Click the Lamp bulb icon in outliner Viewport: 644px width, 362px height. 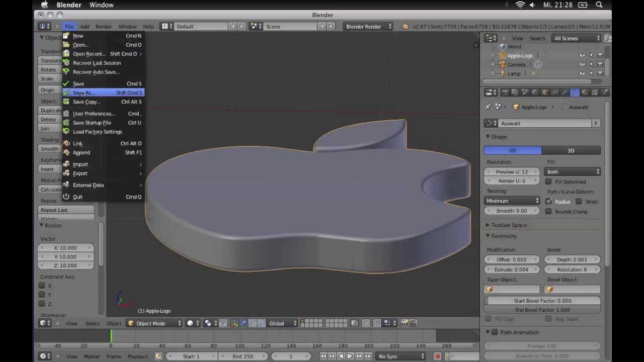pos(502,73)
